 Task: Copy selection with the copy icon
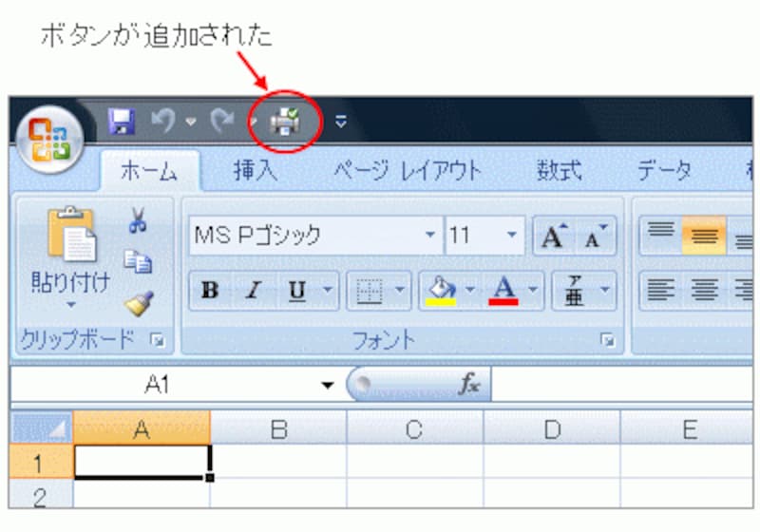pyautogui.click(x=138, y=262)
